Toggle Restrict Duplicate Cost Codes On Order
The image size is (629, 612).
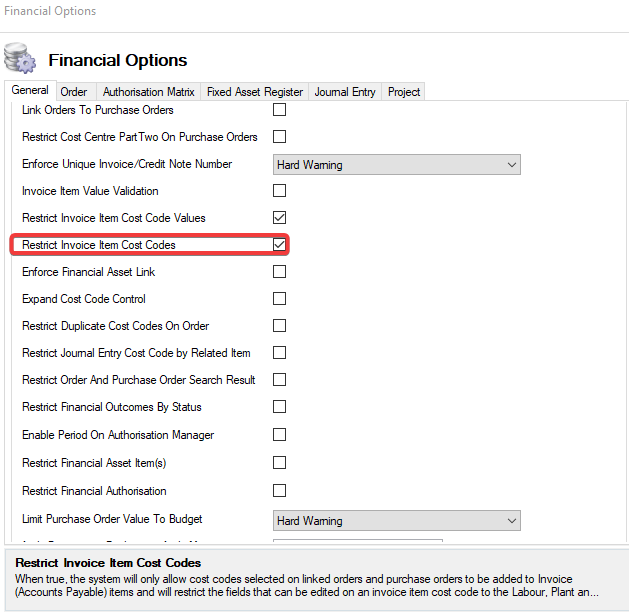click(280, 326)
